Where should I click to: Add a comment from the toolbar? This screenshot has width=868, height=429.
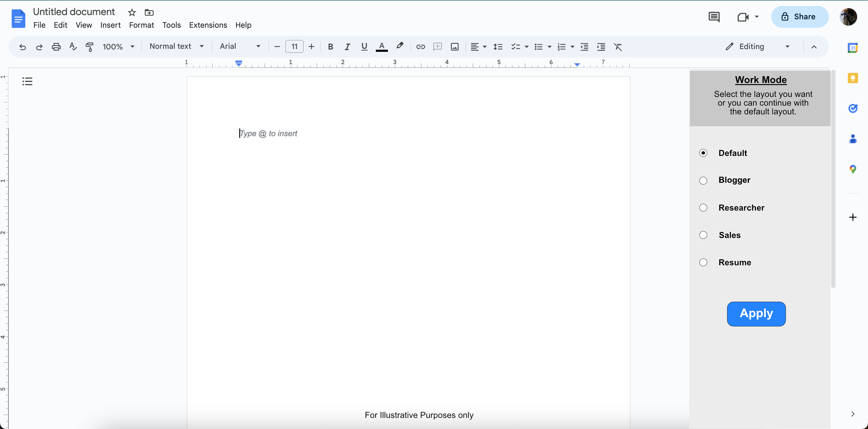pos(437,47)
